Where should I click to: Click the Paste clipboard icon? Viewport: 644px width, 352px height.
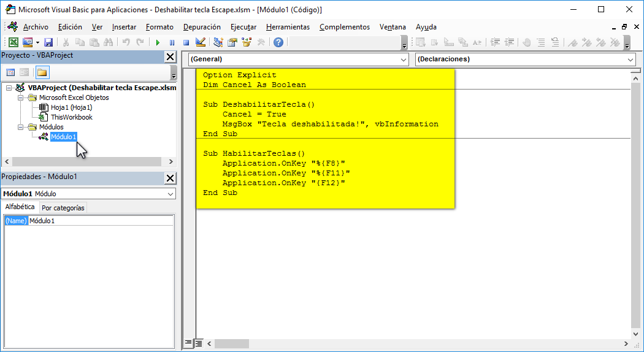(94, 42)
